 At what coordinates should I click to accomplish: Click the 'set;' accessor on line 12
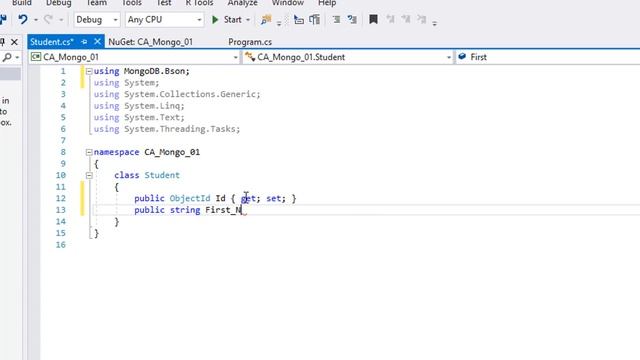point(276,198)
